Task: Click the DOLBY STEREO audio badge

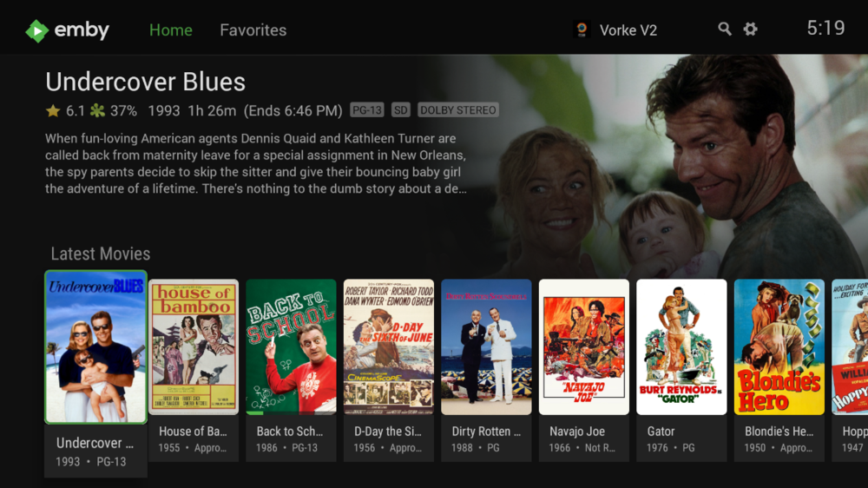Action: click(x=457, y=110)
